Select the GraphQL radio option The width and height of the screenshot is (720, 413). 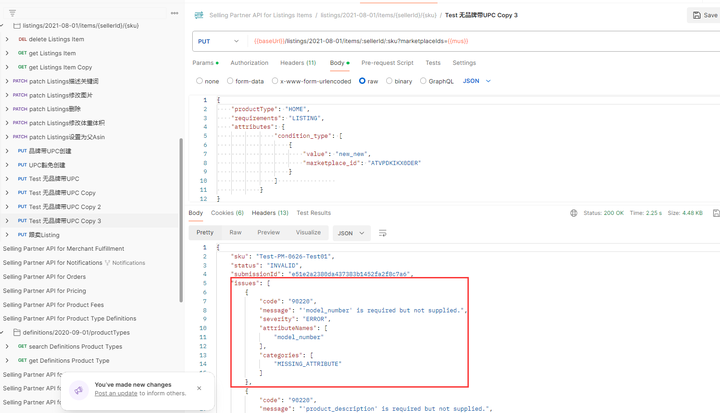click(x=423, y=81)
